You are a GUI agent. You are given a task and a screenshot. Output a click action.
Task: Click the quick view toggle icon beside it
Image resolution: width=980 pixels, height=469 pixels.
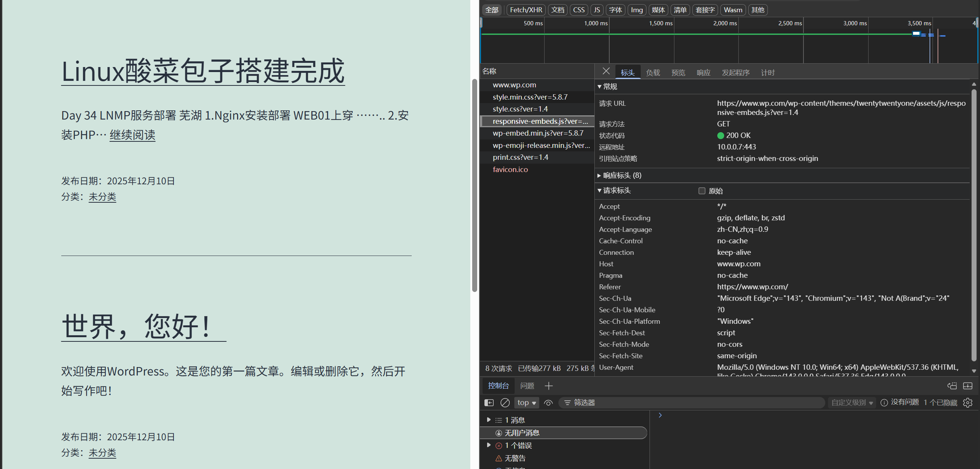(952, 386)
